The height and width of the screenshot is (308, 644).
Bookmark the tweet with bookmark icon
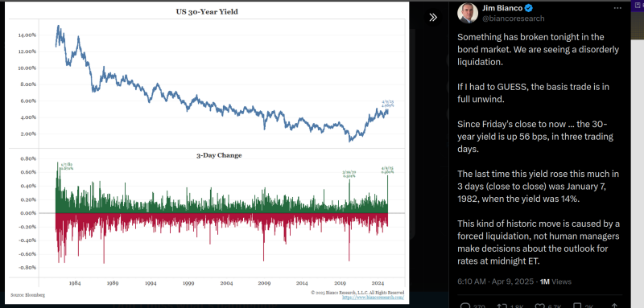(577, 305)
